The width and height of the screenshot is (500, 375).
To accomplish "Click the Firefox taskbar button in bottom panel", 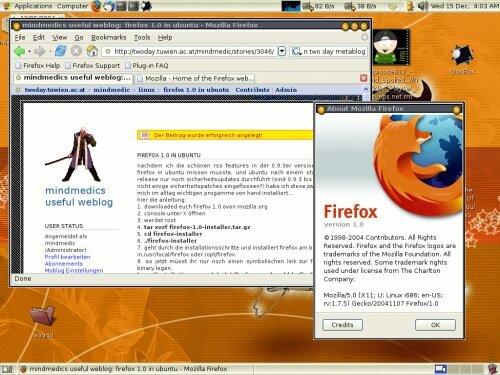I will coord(136,369).
